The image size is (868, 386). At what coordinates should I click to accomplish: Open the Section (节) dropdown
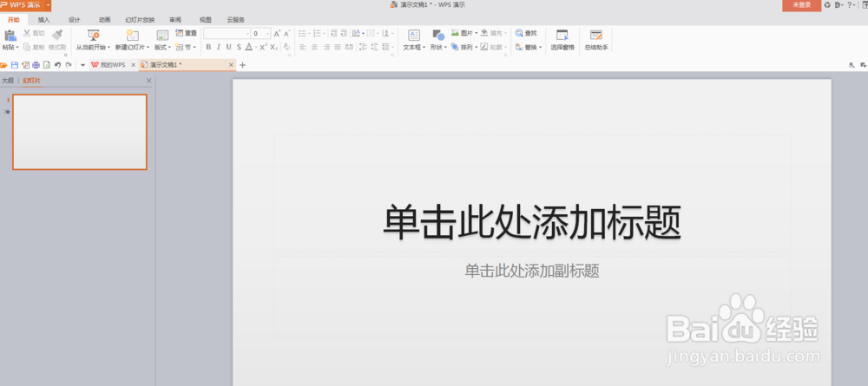186,48
